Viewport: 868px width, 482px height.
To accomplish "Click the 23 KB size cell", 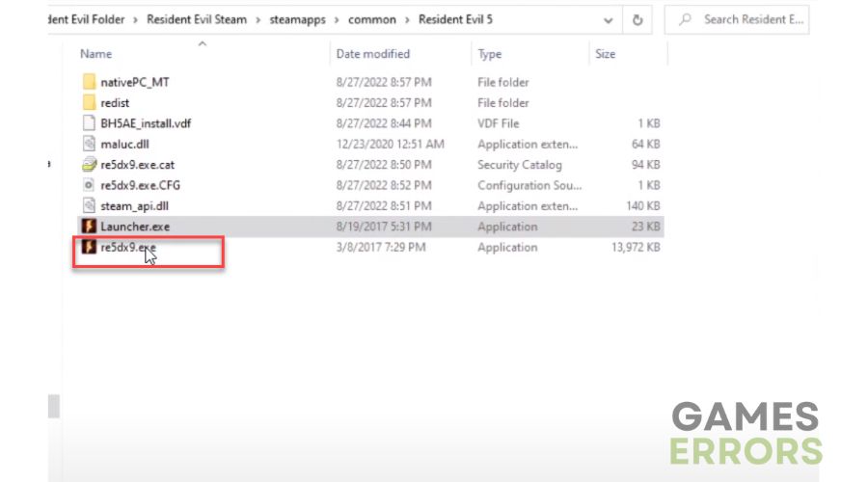I will (x=645, y=227).
